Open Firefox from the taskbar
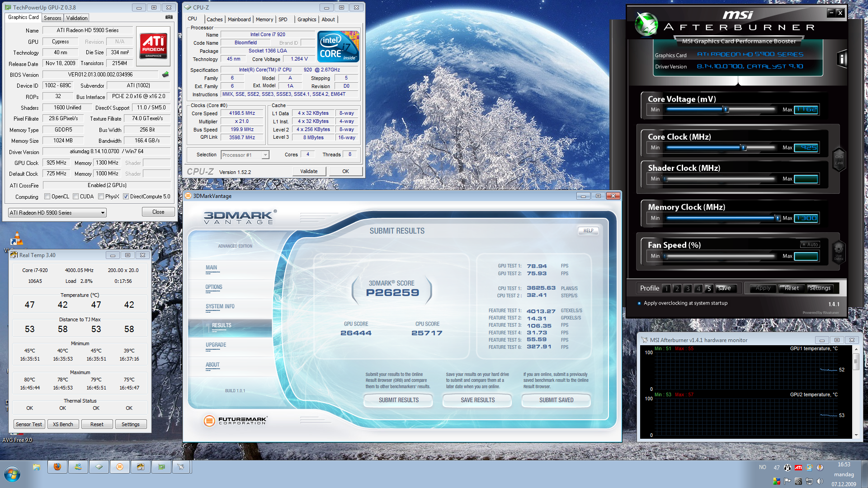 [57, 467]
